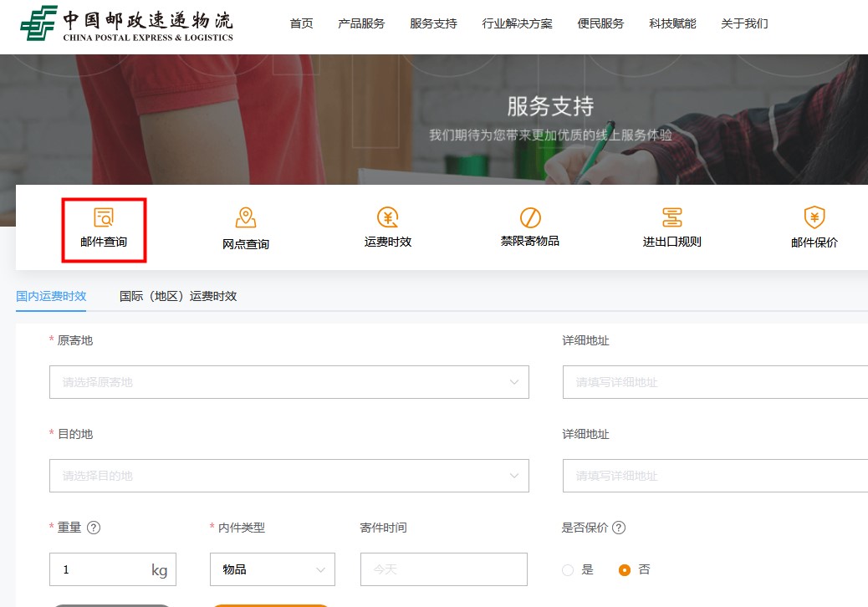Select the 是 radio button for insurance
The height and width of the screenshot is (607, 868).
tap(569, 570)
